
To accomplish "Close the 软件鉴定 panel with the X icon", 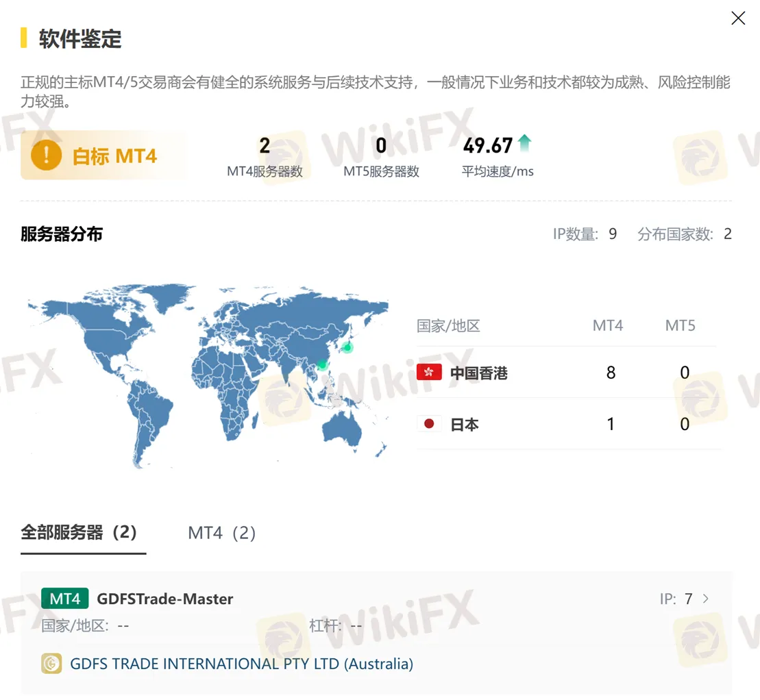I will coord(737,18).
